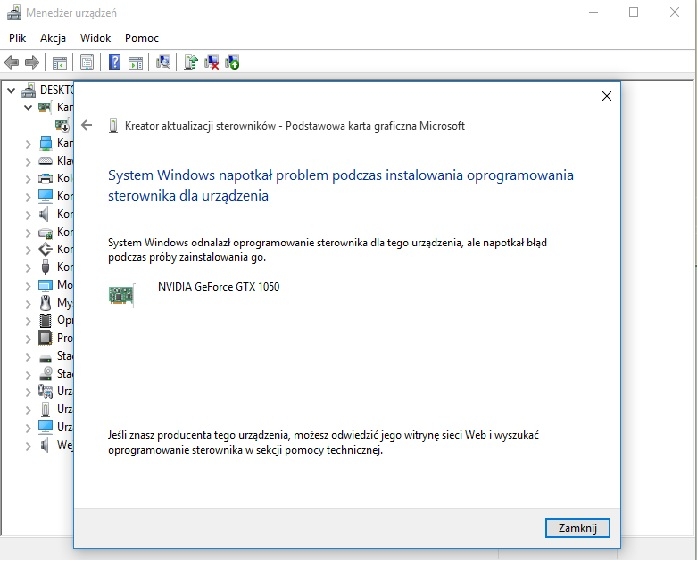Close the driver update wizard dialog
Screen dimensions: 698x563
coord(606,96)
